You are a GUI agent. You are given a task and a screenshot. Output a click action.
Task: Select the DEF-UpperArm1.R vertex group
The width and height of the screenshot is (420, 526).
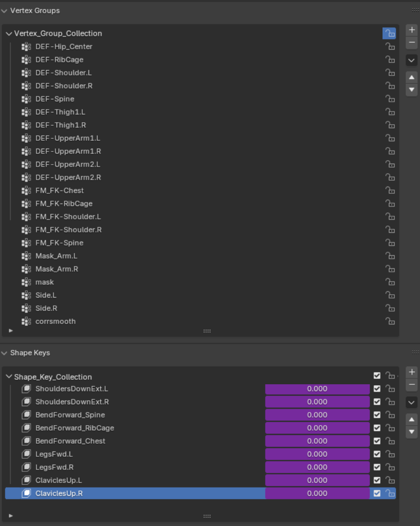click(201, 151)
